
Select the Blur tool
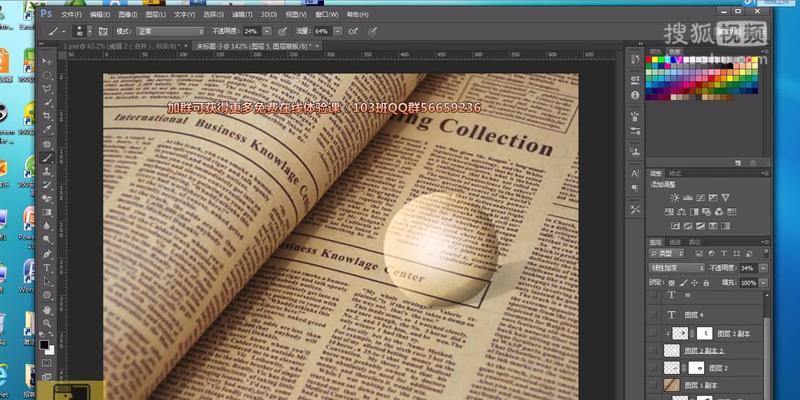pyautogui.click(x=47, y=226)
